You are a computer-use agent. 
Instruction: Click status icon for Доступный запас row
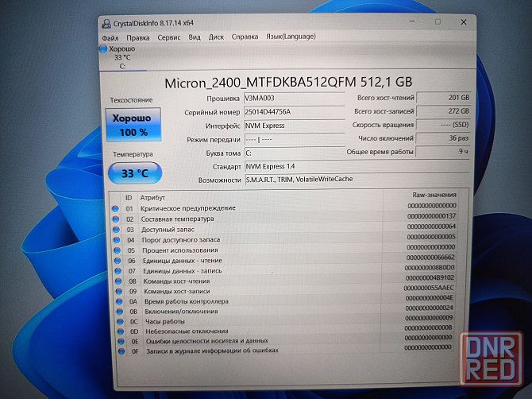[115, 228]
